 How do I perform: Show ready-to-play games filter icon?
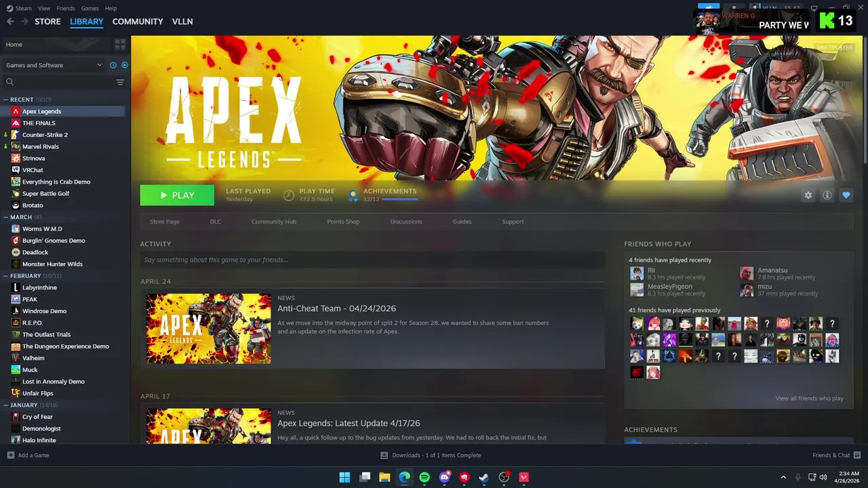(124, 65)
